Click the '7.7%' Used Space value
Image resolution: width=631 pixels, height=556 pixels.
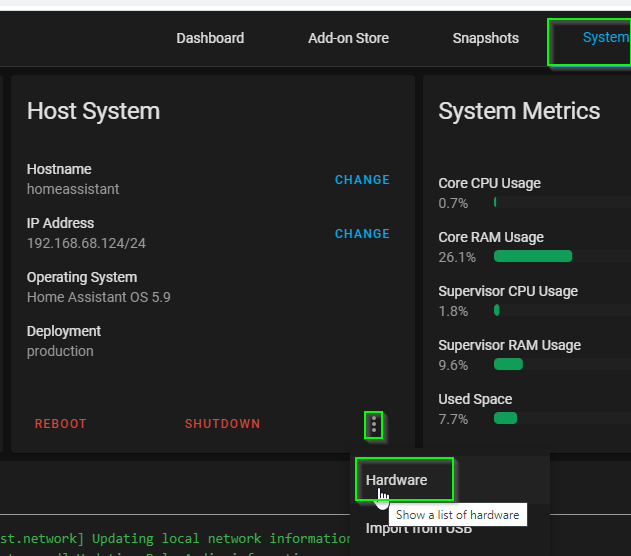pos(453,419)
